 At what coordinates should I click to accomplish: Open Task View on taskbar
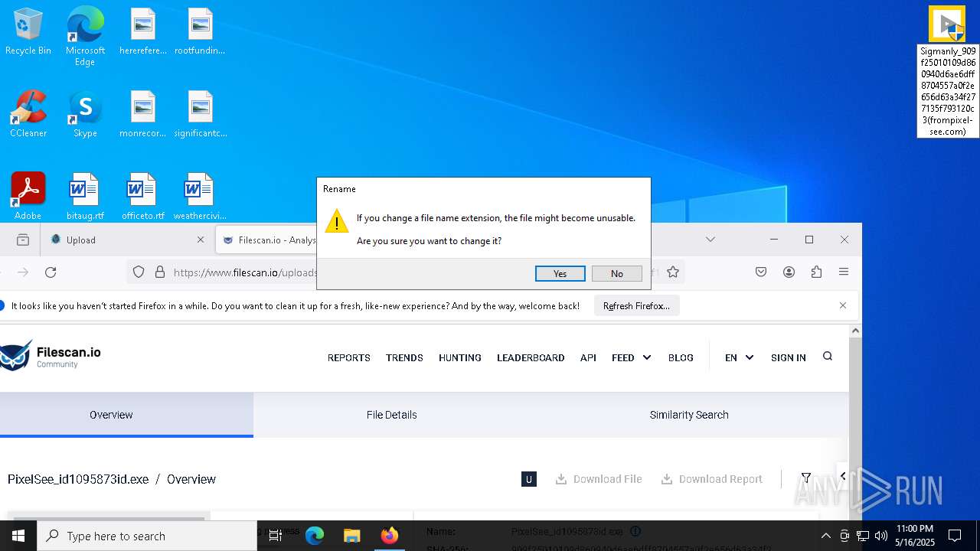coord(276,536)
